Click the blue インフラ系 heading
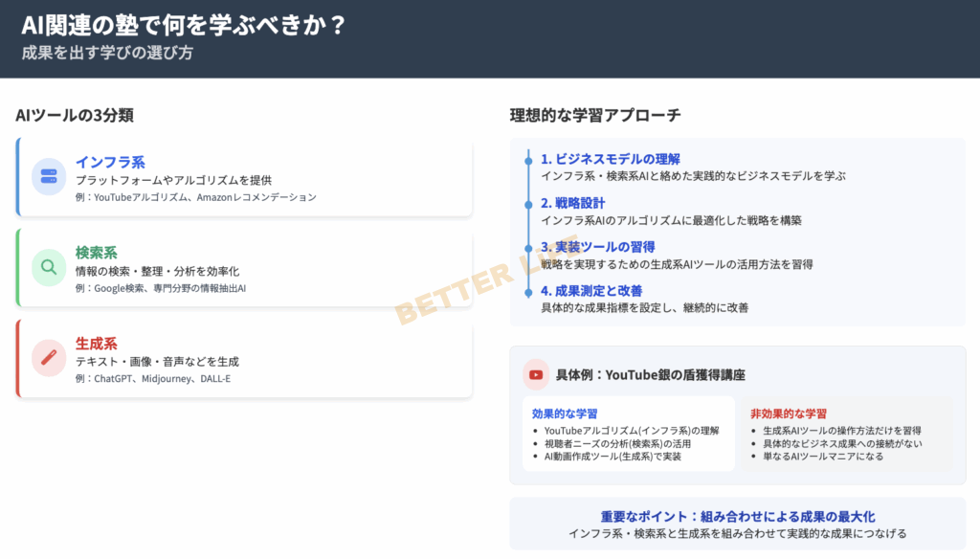The height and width of the screenshot is (559, 980). 110,163
